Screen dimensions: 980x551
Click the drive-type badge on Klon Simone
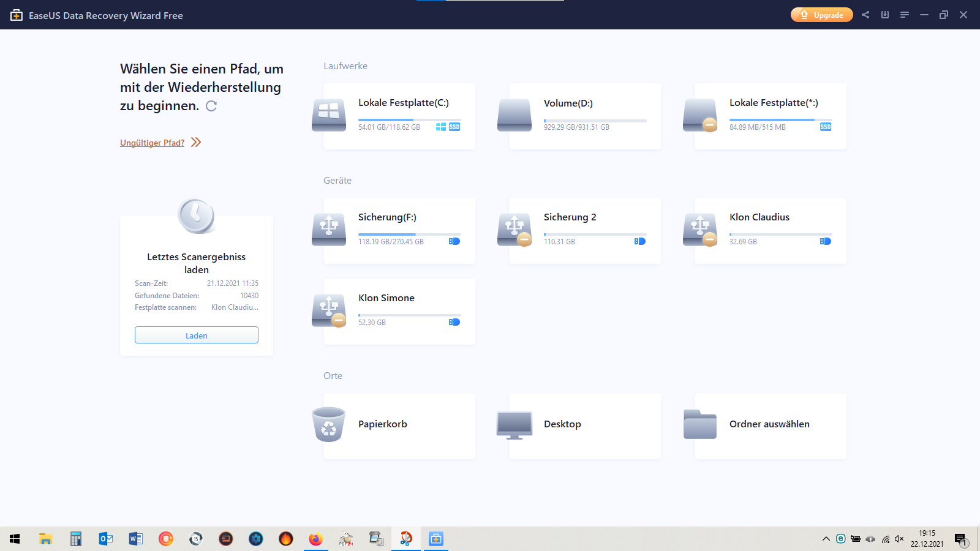454,322
